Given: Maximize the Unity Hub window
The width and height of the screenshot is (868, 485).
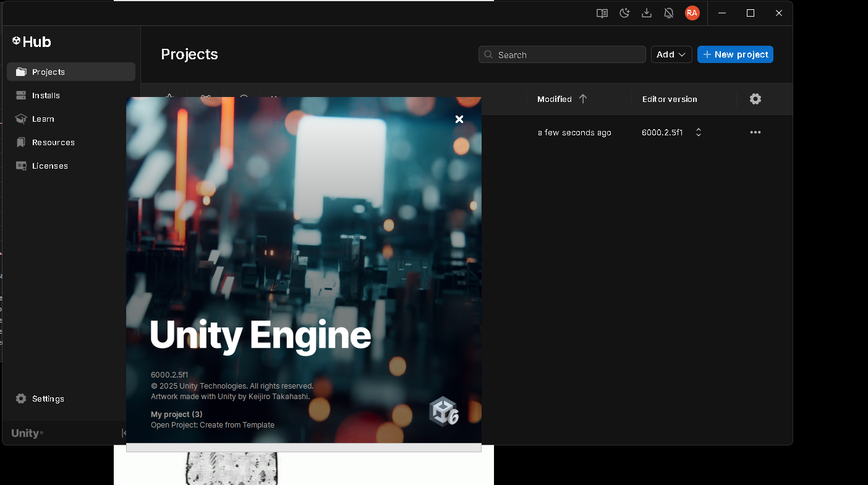Looking at the screenshot, I should point(751,13).
